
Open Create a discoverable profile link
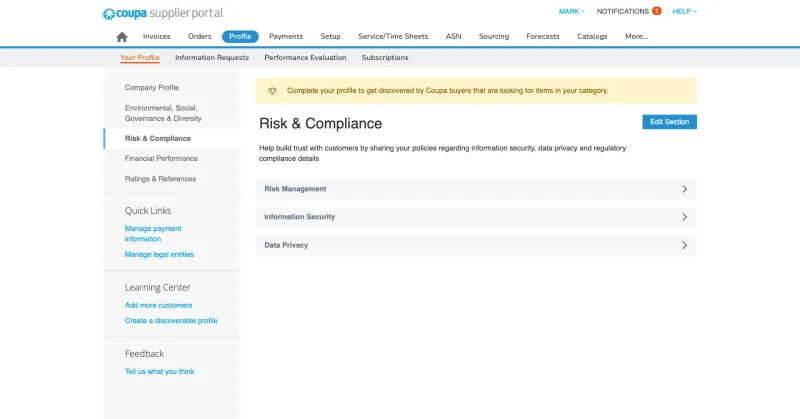tap(171, 321)
